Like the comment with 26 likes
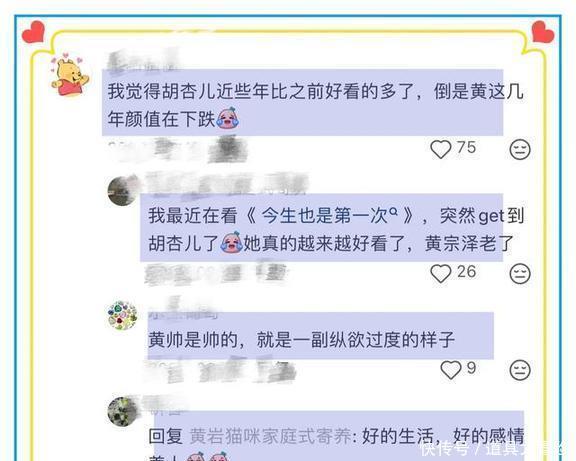The image size is (576, 461). pos(440,274)
